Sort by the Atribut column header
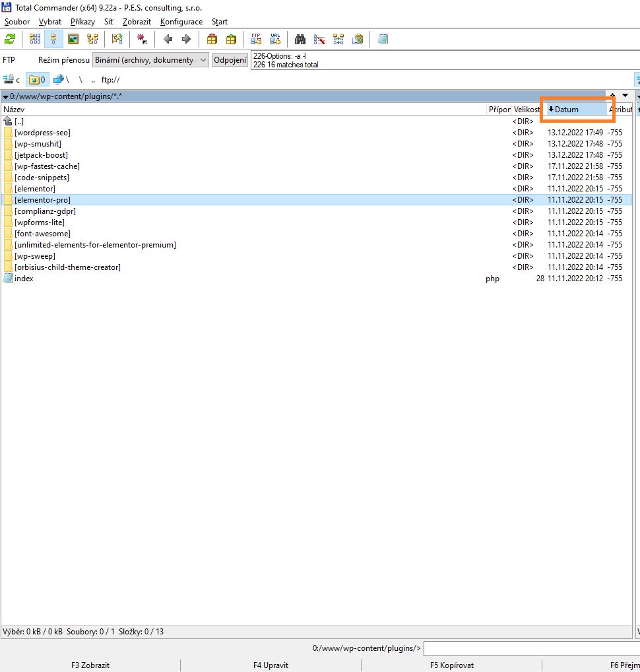This screenshot has width=640, height=672. coord(621,110)
